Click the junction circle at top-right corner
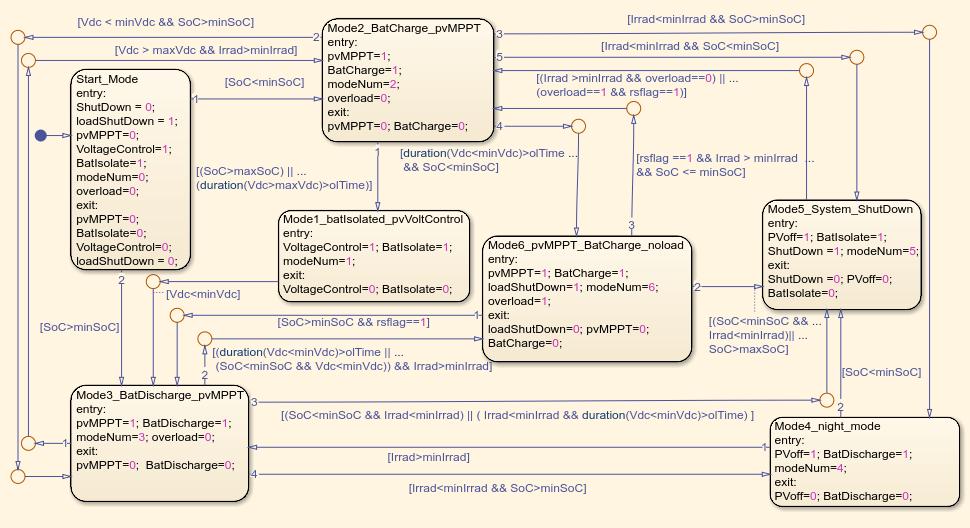 click(929, 32)
